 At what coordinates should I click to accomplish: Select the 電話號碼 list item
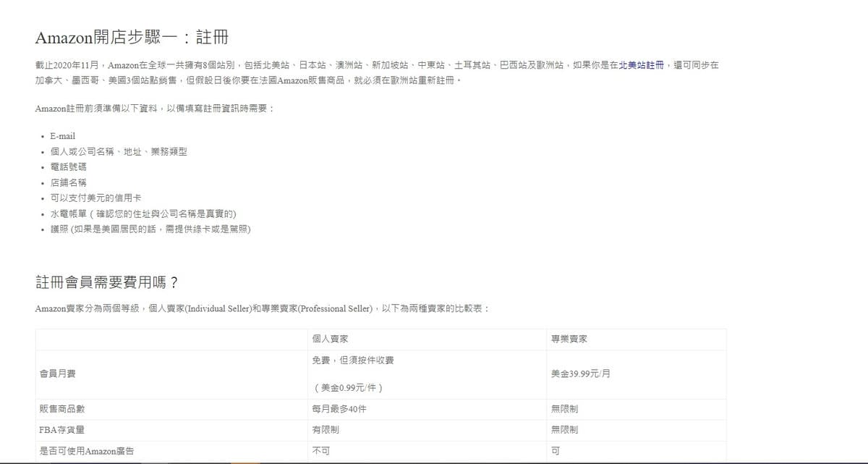pos(67,166)
